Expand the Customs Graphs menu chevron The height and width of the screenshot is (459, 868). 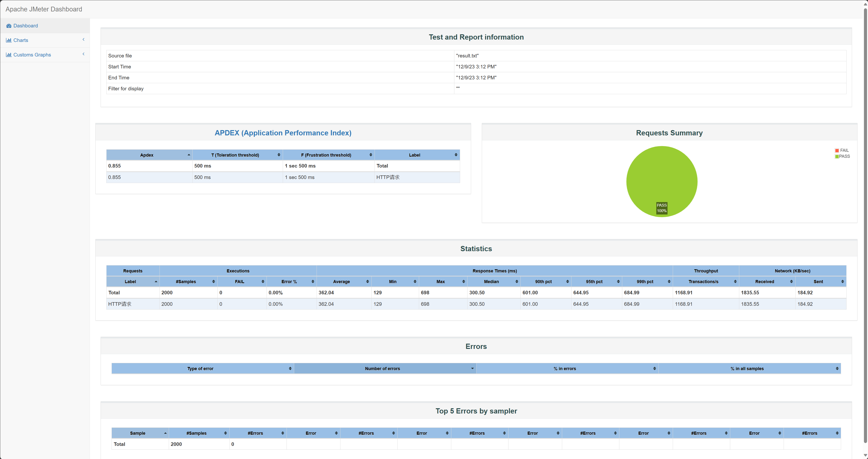point(84,54)
